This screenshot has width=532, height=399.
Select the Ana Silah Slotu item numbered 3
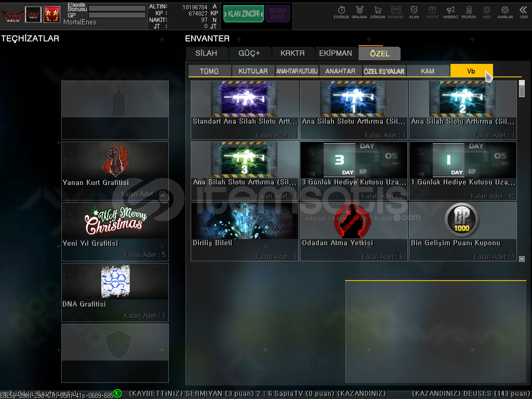coord(245,170)
